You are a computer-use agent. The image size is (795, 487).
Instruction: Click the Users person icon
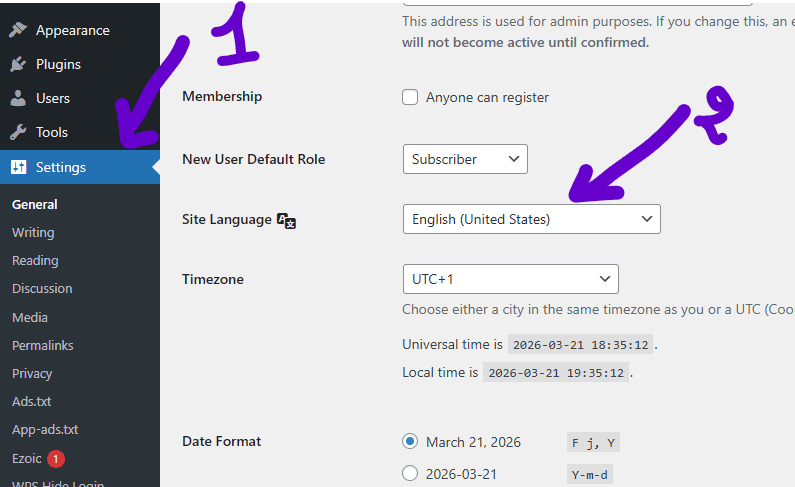click(x=18, y=98)
